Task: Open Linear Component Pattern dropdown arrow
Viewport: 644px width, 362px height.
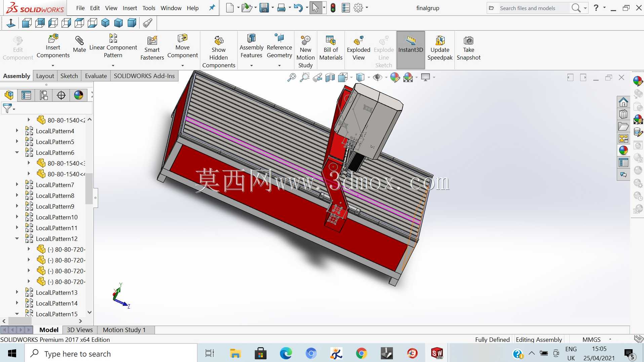Action: pos(113,66)
